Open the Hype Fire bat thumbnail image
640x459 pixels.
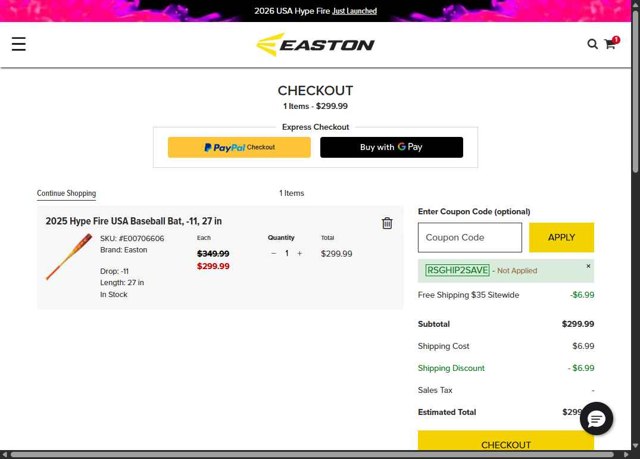pos(69,257)
